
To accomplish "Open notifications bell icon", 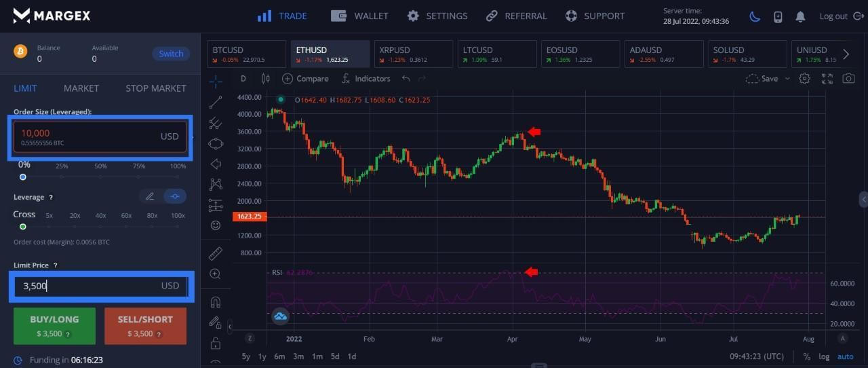I will coord(800,16).
